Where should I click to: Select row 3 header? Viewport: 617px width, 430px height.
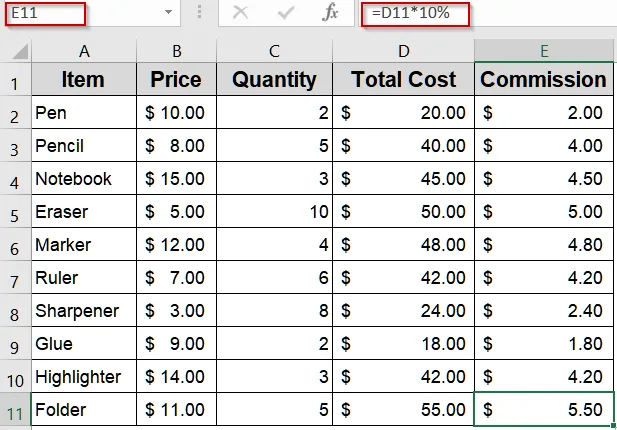click(15, 146)
